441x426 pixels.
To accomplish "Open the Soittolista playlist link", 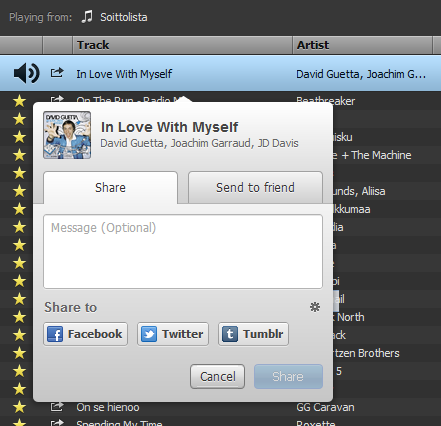I will click(x=124, y=17).
